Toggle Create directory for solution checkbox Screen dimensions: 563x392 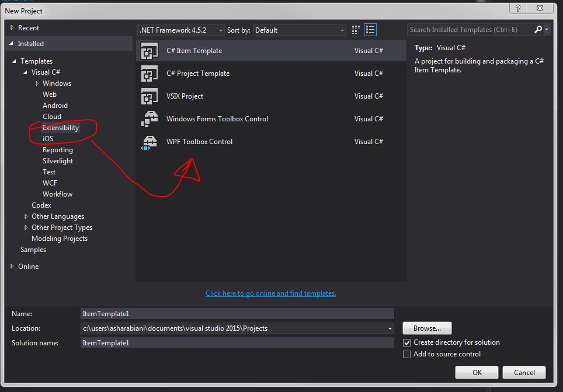click(406, 342)
